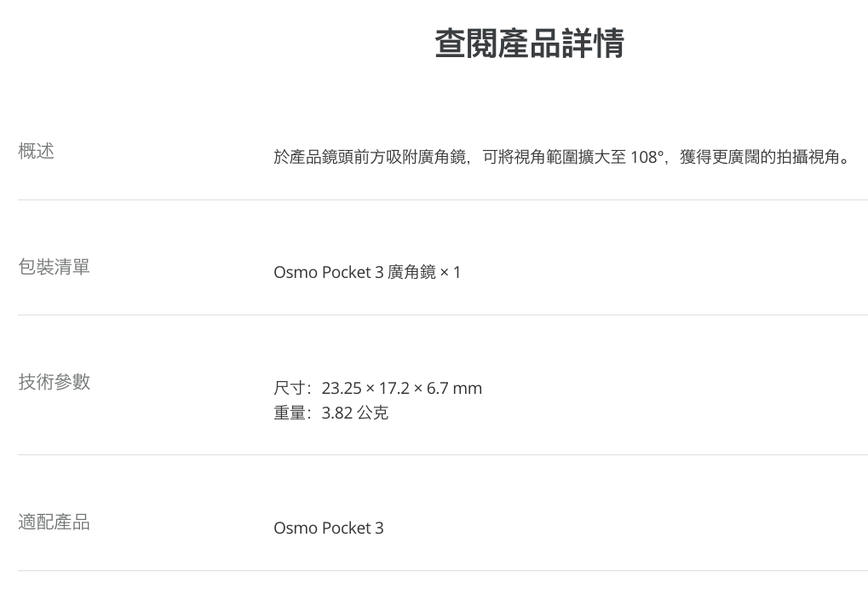Click 廣角鏡 in the package list item
868x601 pixels.
tap(411, 272)
